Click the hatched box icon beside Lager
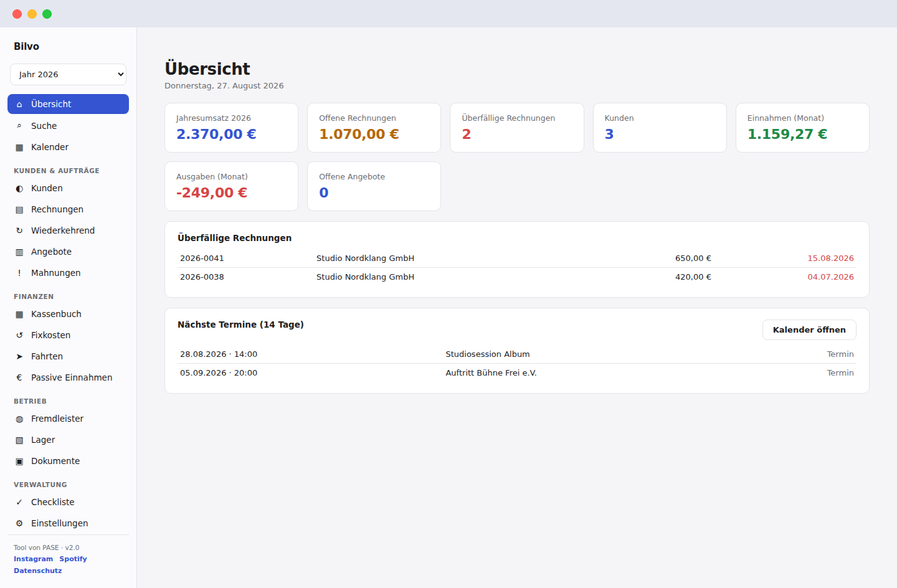 pos(19,440)
